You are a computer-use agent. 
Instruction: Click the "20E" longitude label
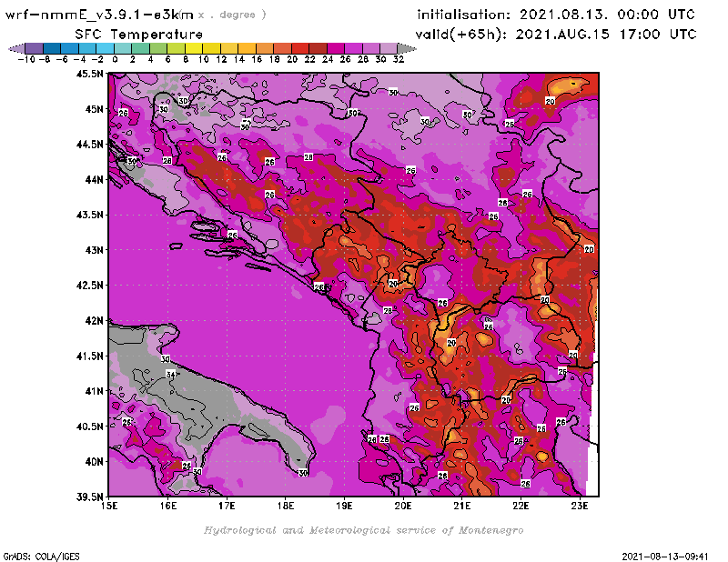(403, 506)
